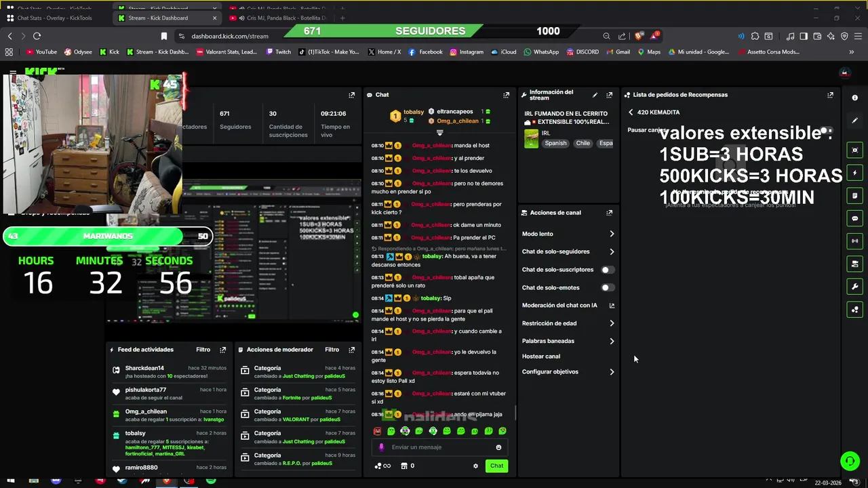The width and height of the screenshot is (868, 488).
Task: Open the Windows Start button
Action: click(10, 481)
